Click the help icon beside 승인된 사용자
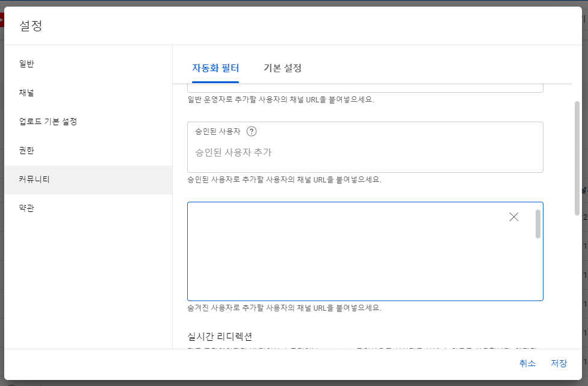588x386 pixels. [252, 132]
